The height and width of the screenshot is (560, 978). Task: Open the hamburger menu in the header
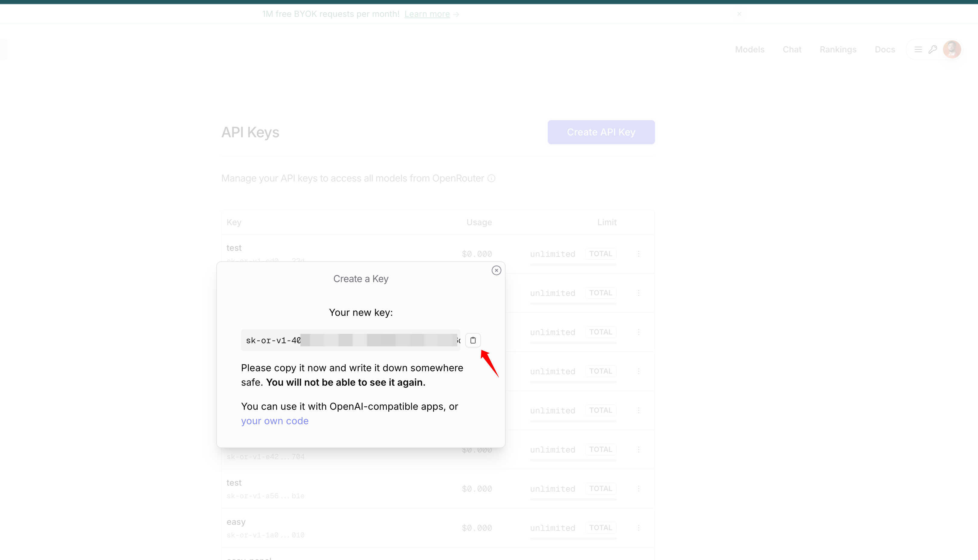918,50
